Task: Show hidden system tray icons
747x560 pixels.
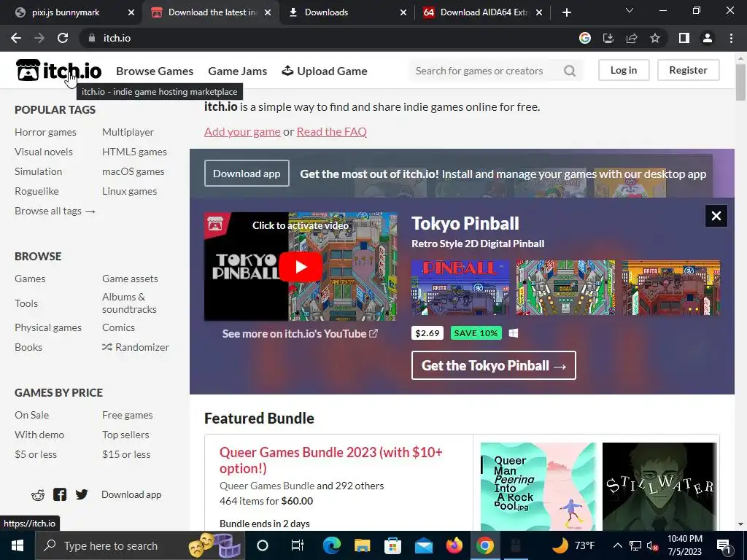Action: coord(617,545)
